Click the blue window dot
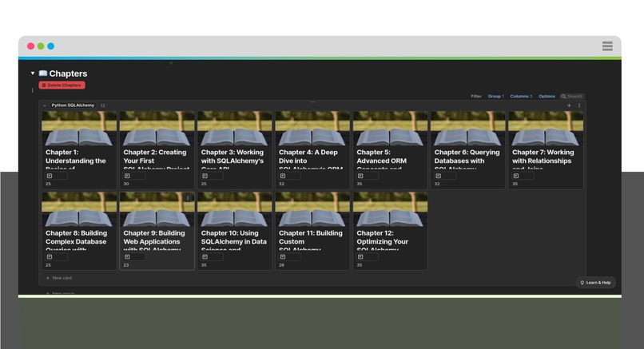The height and width of the screenshot is (349, 644). [x=50, y=46]
